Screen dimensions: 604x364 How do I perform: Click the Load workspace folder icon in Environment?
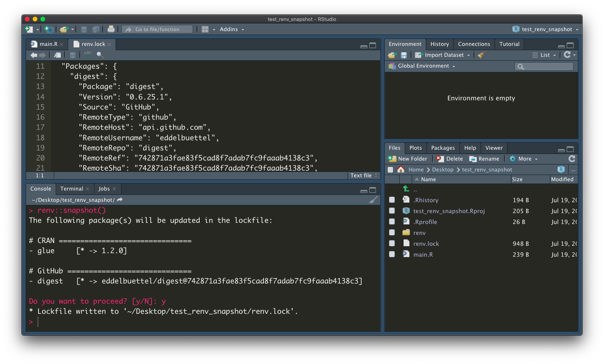coord(392,55)
